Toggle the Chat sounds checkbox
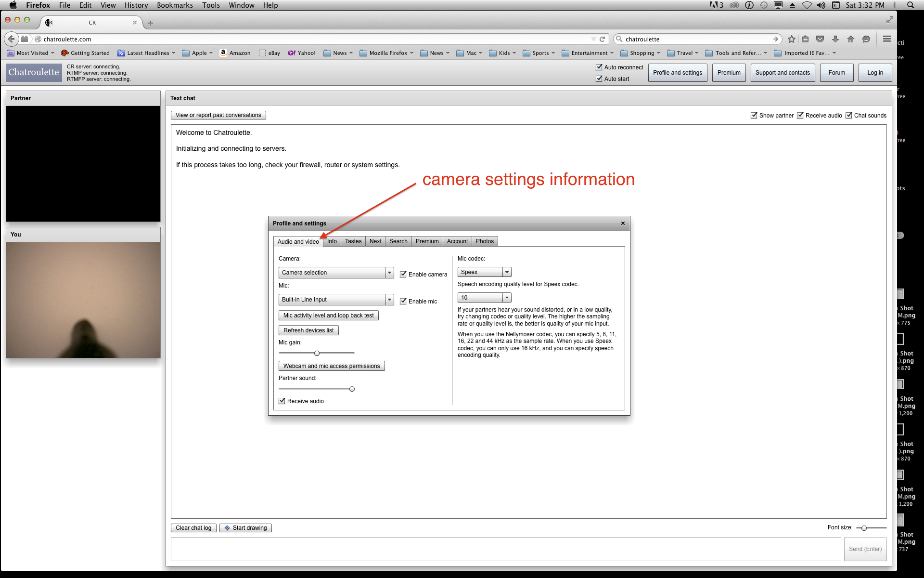 [x=849, y=116]
